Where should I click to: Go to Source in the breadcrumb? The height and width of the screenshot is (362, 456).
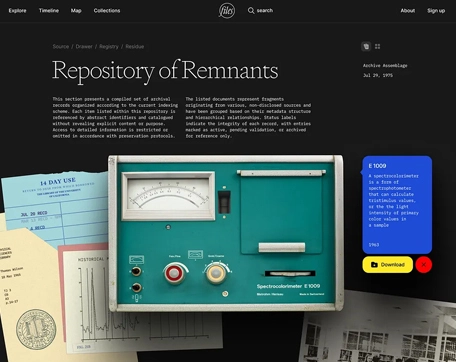tap(61, 46)
